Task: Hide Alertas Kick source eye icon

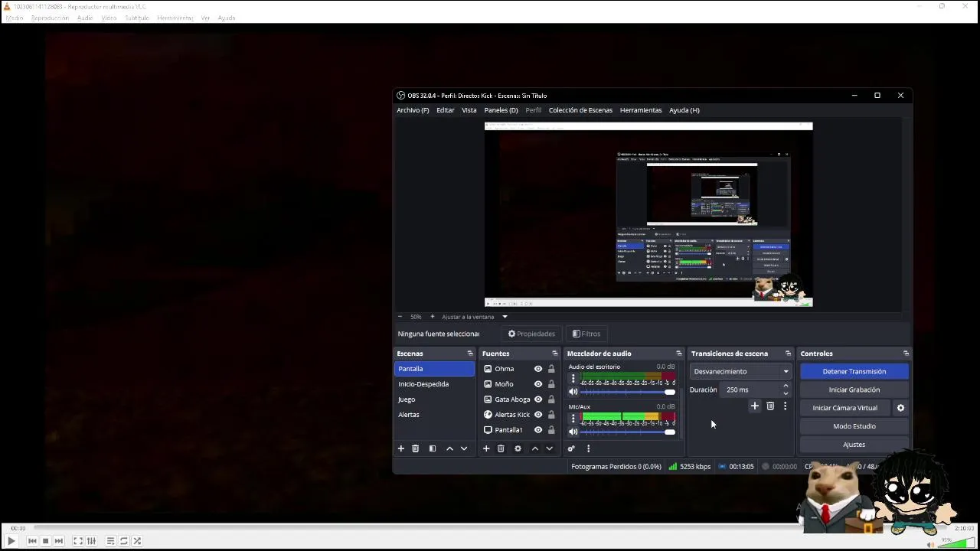Action: (538, 415)
